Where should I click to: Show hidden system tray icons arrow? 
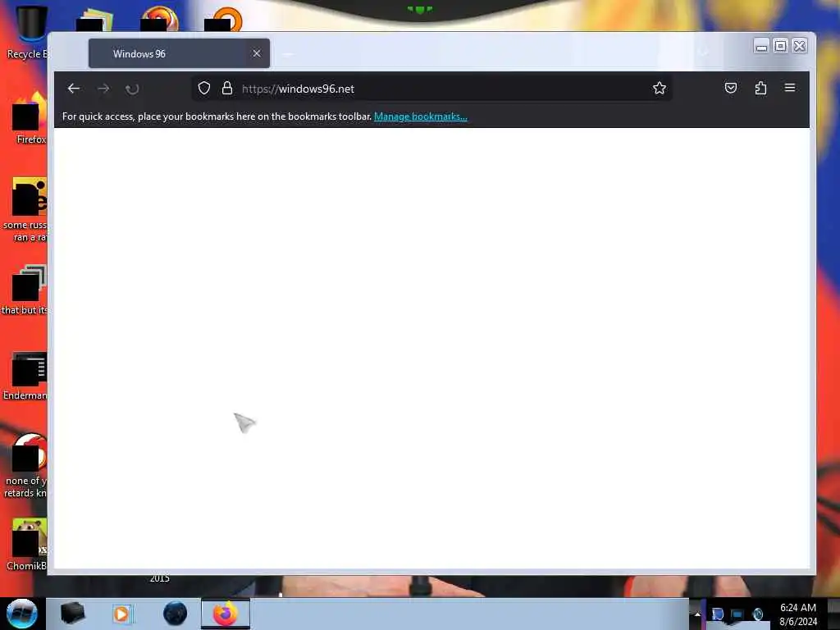697,614
